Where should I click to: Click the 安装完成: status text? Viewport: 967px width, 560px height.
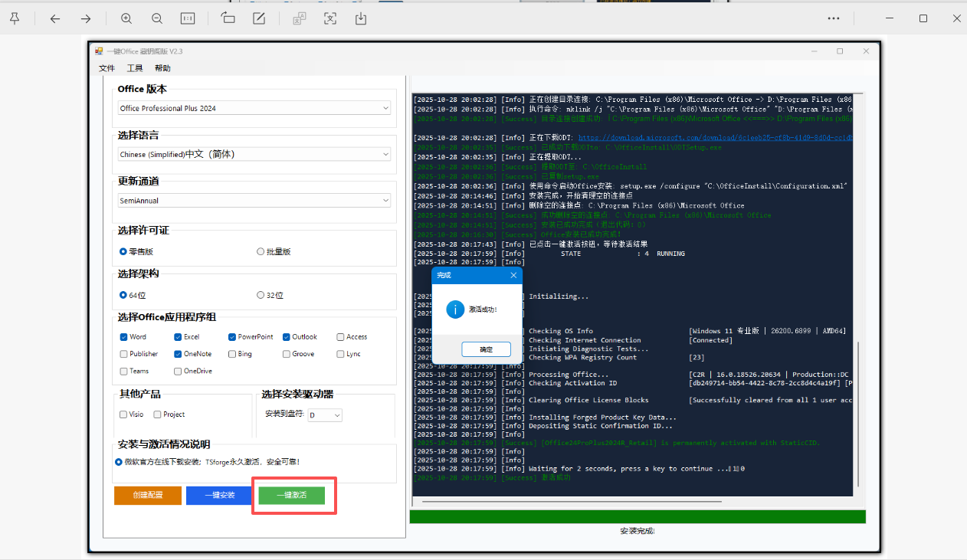[638, 531]
